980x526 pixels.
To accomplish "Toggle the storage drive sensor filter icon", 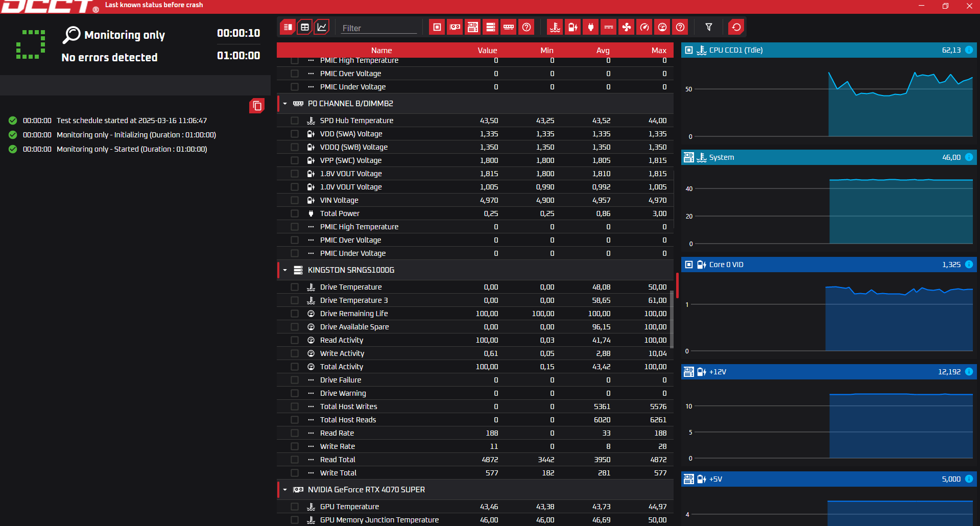I will tap(491, 27).
